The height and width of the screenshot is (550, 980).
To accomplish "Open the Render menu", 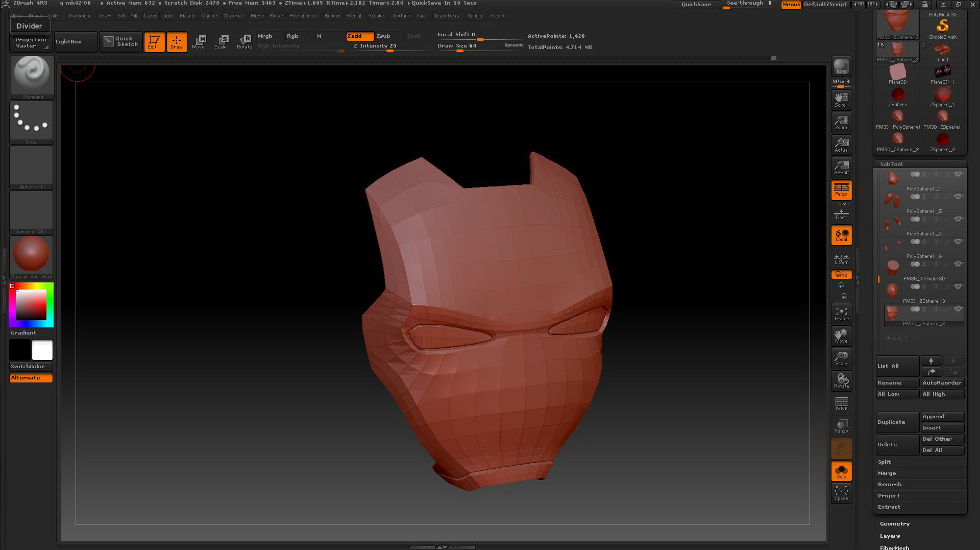I will (332, 16).
